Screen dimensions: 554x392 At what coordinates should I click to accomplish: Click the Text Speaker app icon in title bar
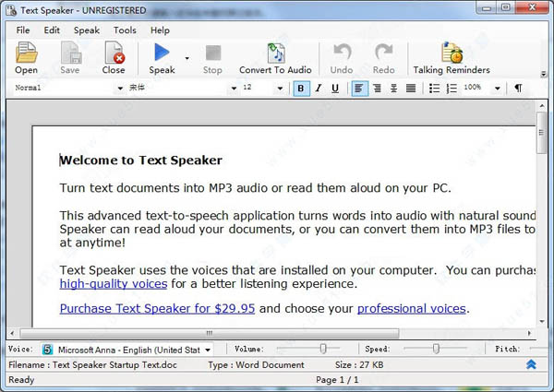coord(11,10)
